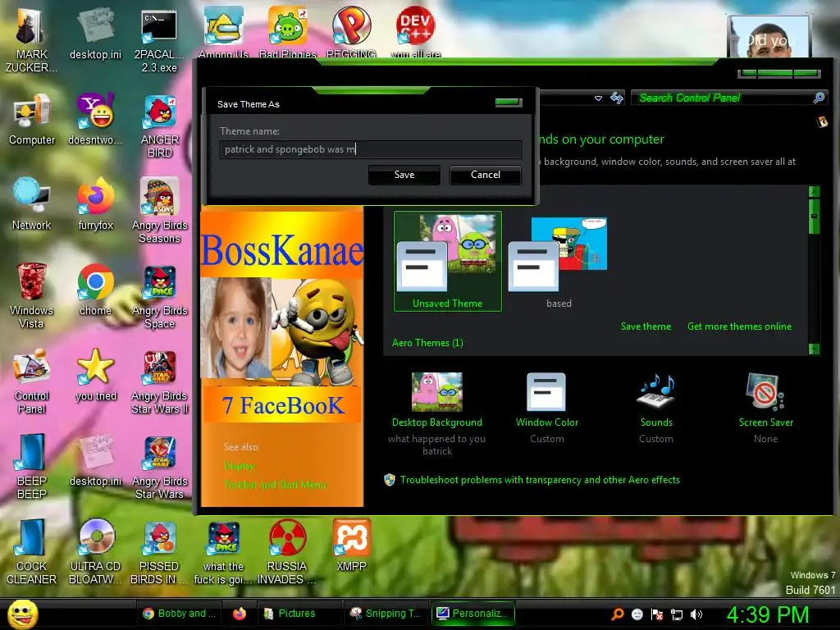Click the smiley Start button
The width and height of the screenshot is (840, 630).
22,614
